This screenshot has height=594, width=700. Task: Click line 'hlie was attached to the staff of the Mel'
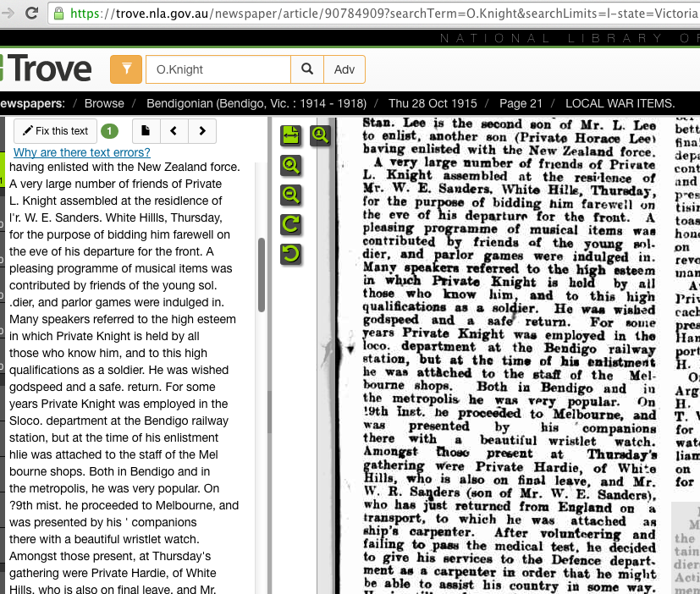coord(113,455)
